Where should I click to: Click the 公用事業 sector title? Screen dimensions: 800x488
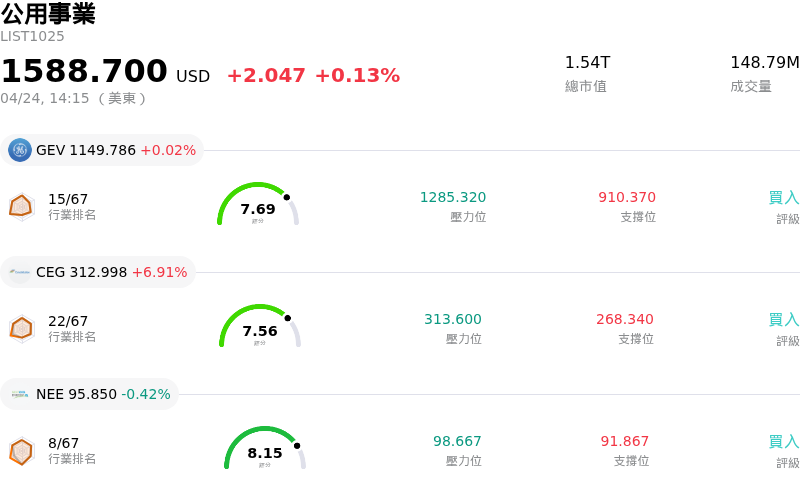click(48, 14)
